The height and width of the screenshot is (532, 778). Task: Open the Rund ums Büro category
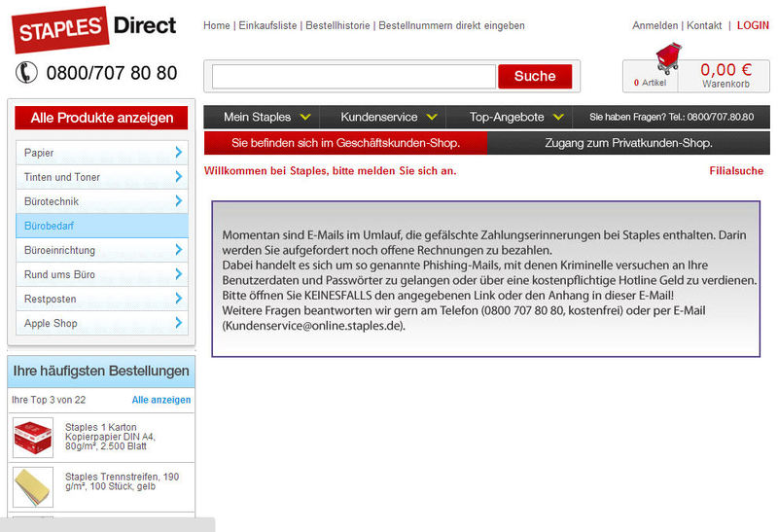102,274
